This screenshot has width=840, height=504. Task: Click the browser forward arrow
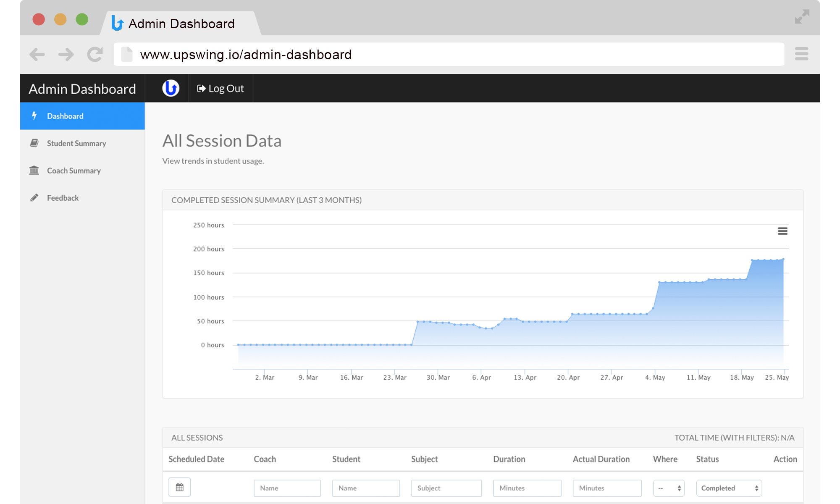(x=66, y=54)
